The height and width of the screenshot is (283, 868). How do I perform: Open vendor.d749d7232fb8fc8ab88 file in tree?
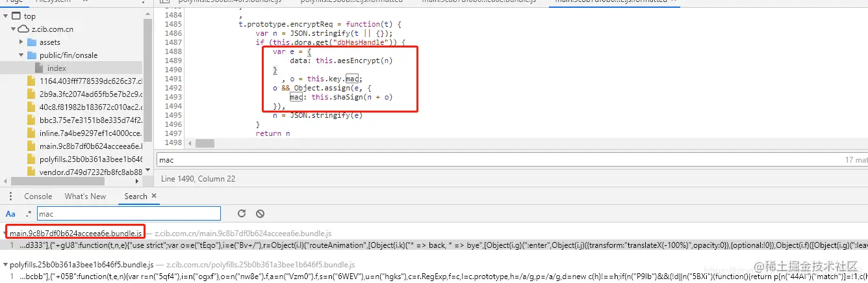pyautogui.click(x=90, y=172)
